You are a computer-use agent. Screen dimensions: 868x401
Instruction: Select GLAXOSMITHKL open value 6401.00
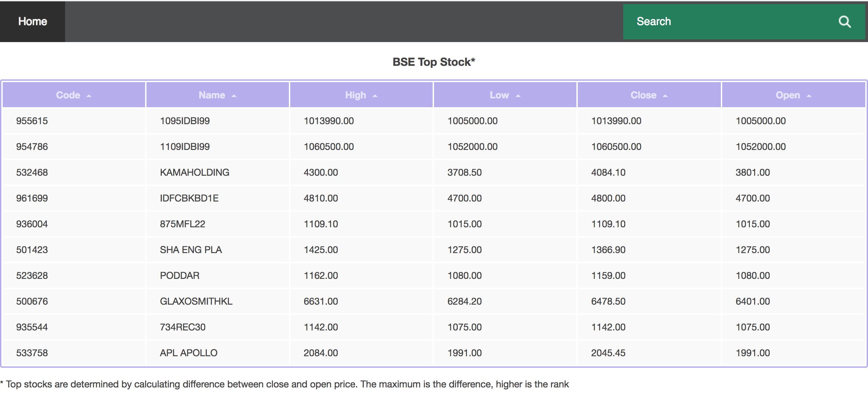point(753,301)
